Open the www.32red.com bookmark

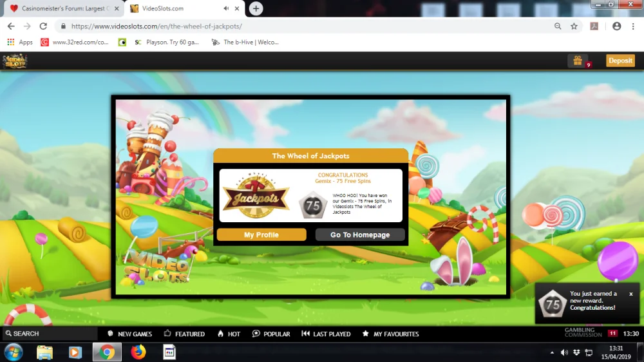pyautogui.click(x=75, y=42)
